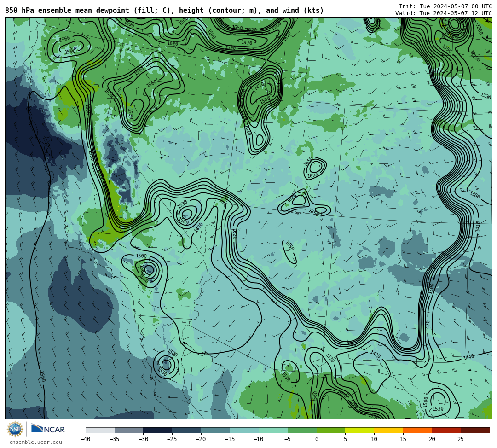Click the -30 colorbar tick label

(143, 439)
